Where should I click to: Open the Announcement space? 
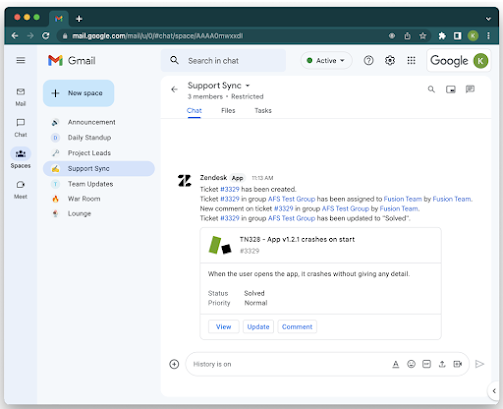[x=99, y=122]
